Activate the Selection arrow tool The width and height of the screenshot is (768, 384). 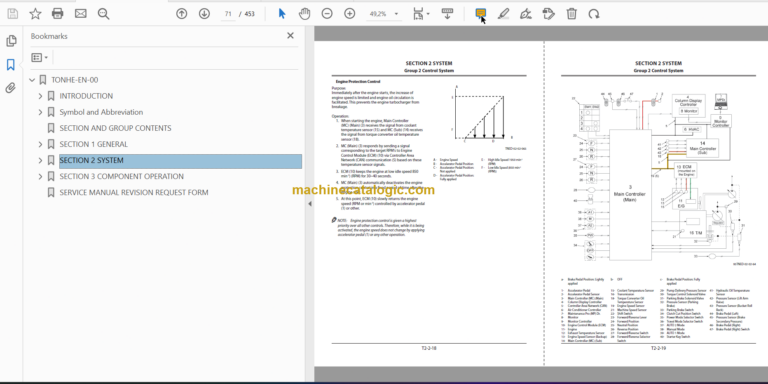coord(282,14)
